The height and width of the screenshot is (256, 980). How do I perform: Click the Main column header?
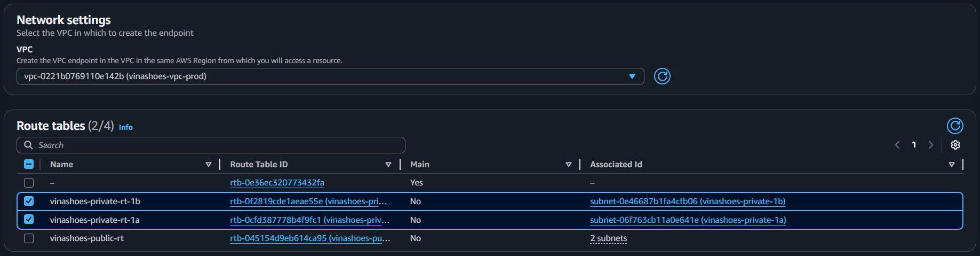(419, 165)
